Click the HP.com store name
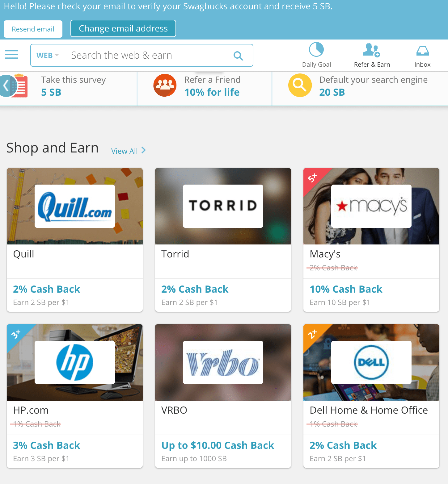 coord(31,410)
